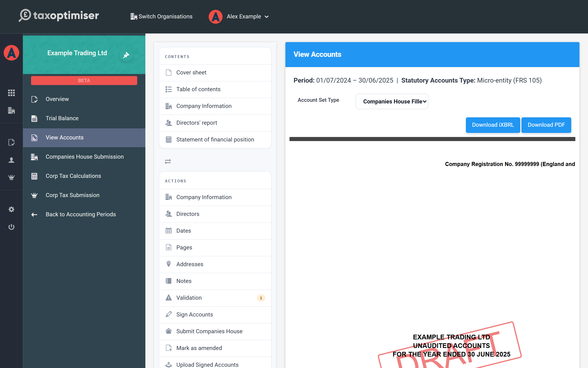Open the apps grid icon in left rail
Viewport: 588px width, 368px height.
[11, 93]
